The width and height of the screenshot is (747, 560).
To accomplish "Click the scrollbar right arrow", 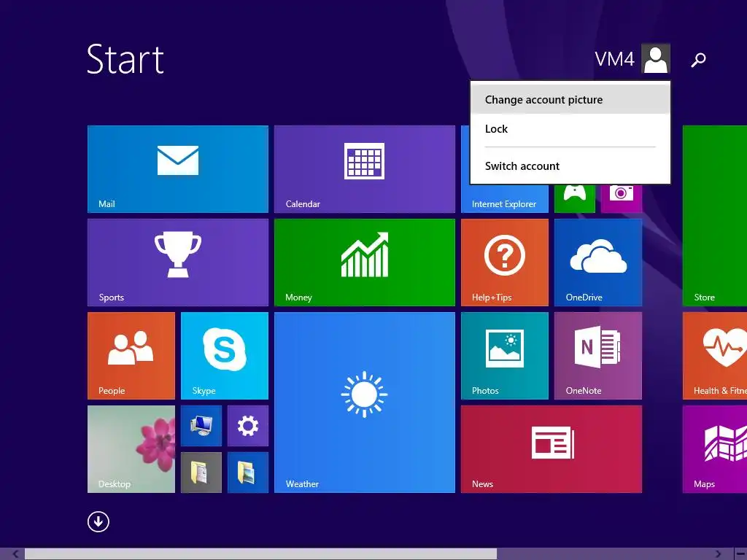I will pos(718,554).
